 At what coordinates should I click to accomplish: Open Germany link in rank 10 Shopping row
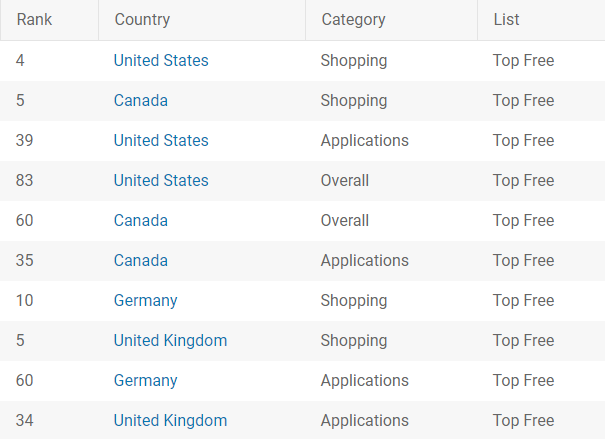145,301
